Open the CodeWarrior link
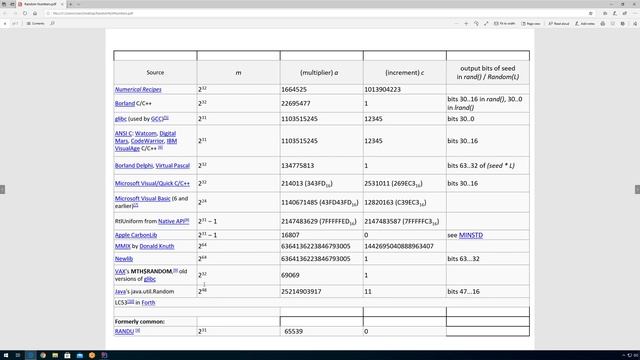Screen dimensions: 640x360 tap(147, 141)
